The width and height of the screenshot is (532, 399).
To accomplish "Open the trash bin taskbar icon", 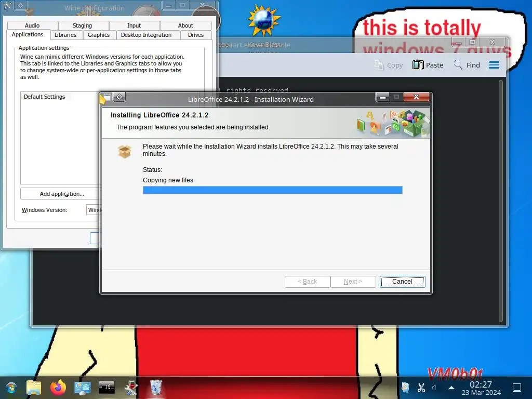I will (x=156, y=388).
